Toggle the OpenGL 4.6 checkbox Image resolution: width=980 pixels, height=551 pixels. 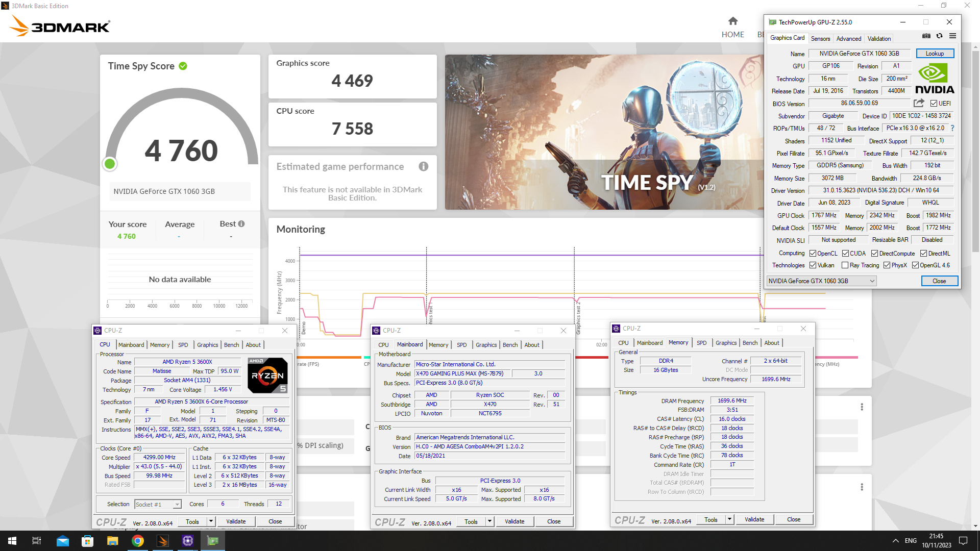tap(915, 265)
